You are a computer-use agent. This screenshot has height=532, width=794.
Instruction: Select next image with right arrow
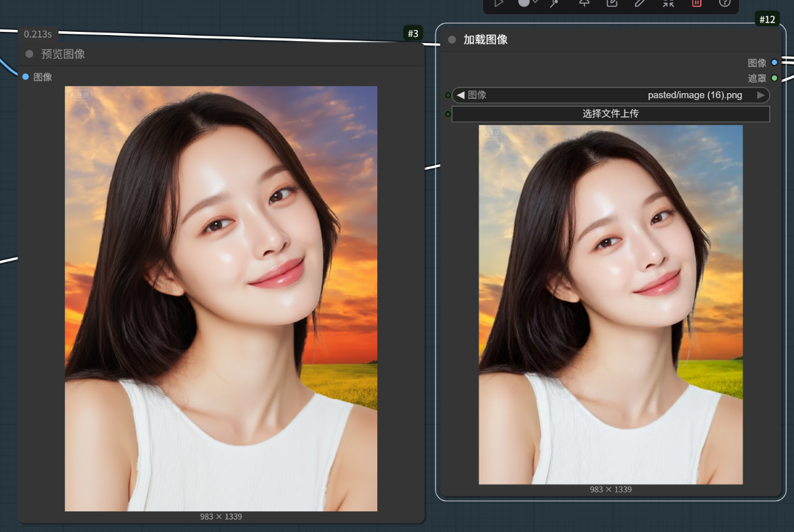click(x=760, y=95)
